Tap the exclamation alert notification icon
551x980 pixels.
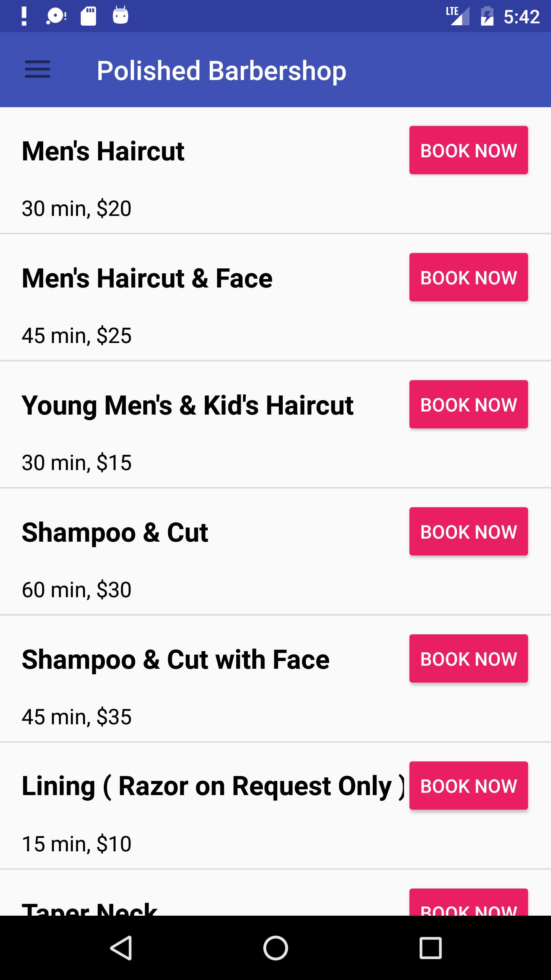click(24, 16)
